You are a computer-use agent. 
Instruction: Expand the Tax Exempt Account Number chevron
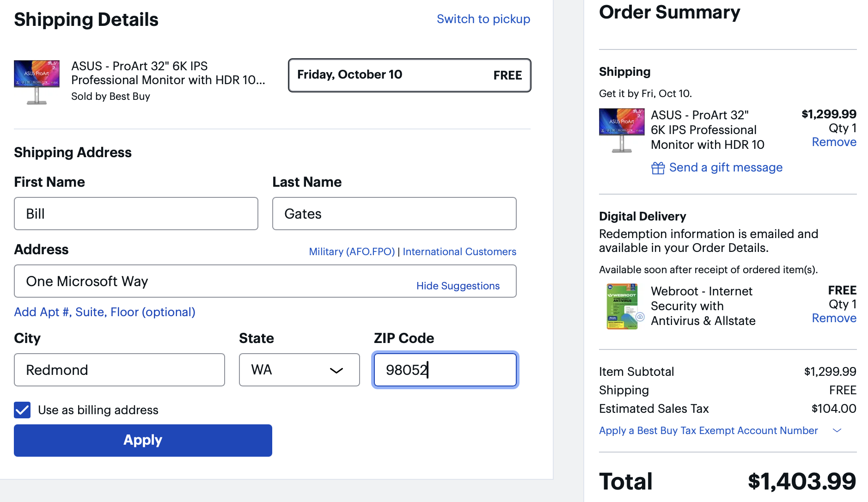coord(837,430)
